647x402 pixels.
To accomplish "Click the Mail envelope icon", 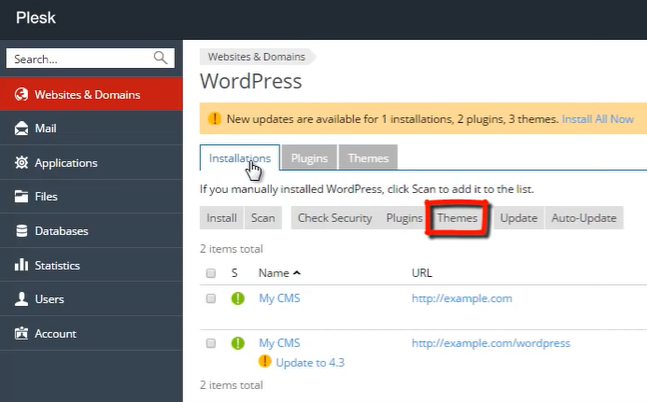I will 21,128.
